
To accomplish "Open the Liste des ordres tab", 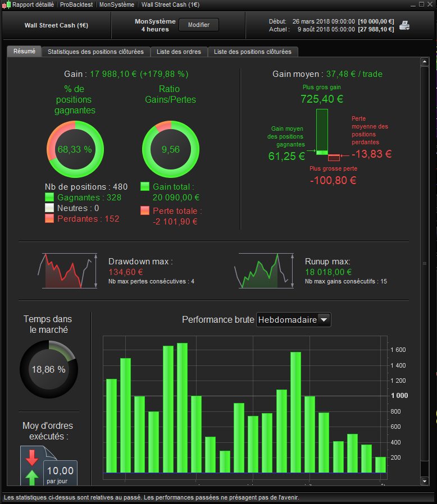I will 179,52.
